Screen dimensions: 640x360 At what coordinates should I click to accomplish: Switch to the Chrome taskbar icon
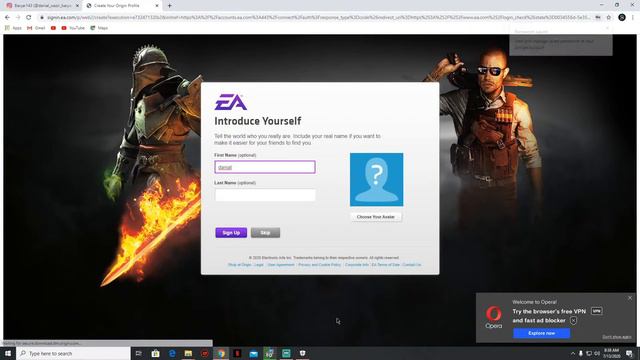pos(221,353)
